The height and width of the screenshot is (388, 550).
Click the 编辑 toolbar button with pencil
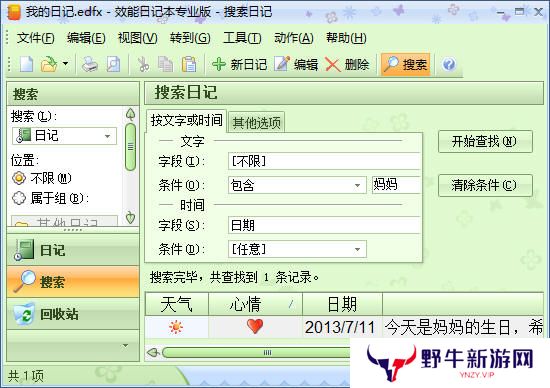coord(296,65)
